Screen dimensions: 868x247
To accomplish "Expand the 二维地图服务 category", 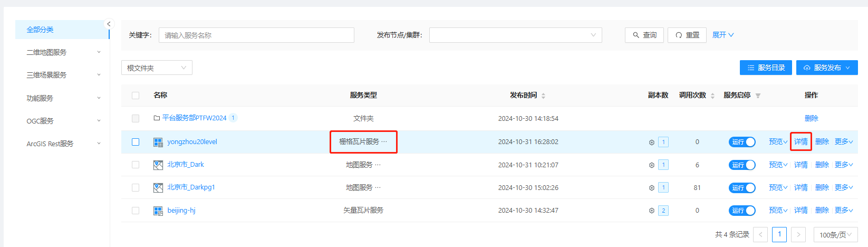I will (62, 52).
